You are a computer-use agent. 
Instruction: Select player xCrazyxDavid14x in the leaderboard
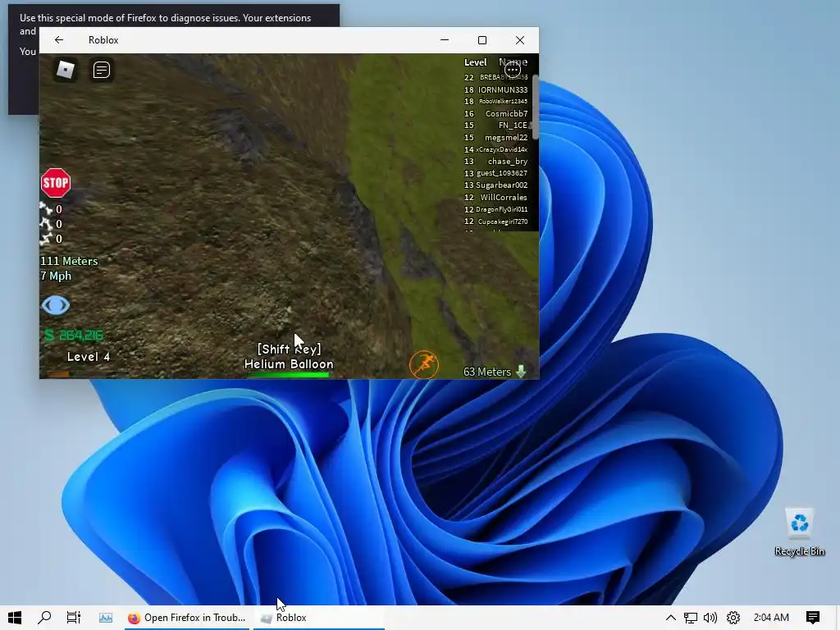tap(495, 149)
